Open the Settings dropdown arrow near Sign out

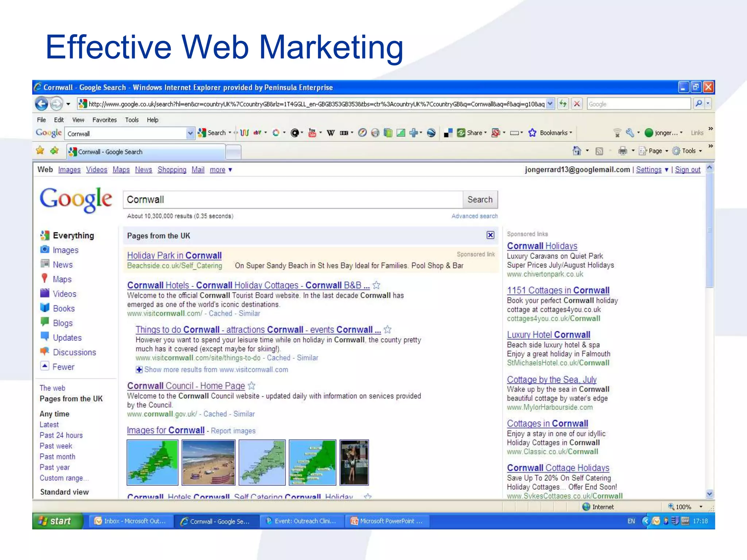(666, 170)
